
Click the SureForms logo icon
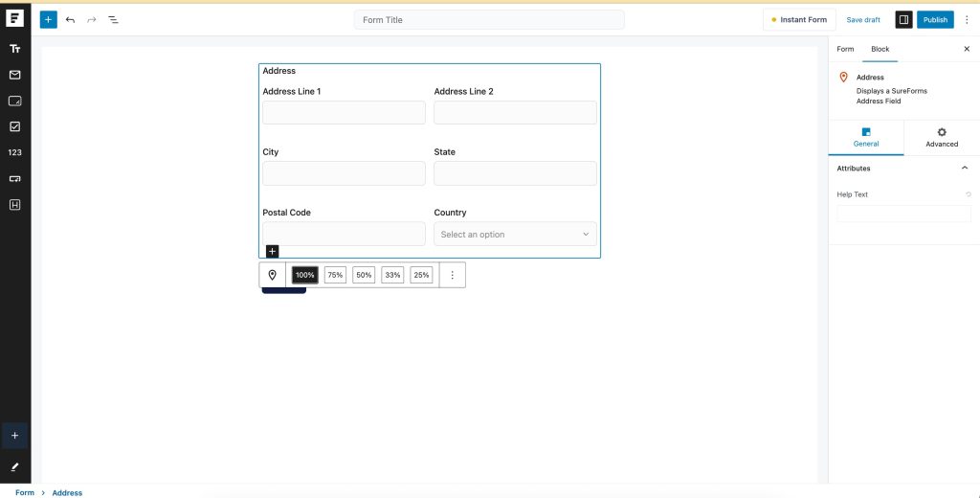point(14,19)
